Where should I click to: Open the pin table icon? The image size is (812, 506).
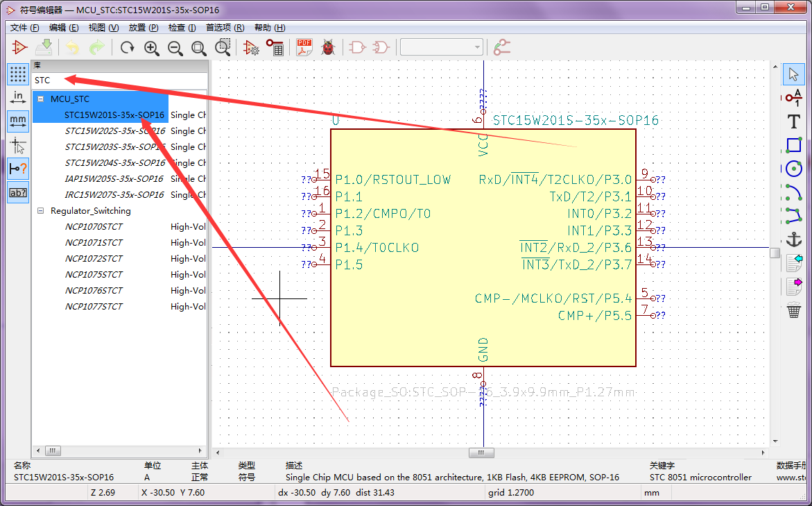pyautogui.click(x=275, y=48)
